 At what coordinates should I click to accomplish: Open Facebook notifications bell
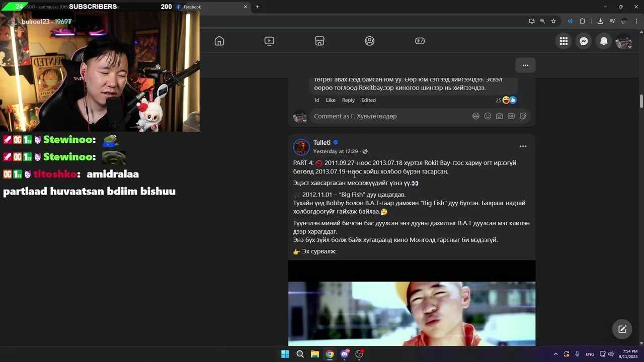point(604,41)
